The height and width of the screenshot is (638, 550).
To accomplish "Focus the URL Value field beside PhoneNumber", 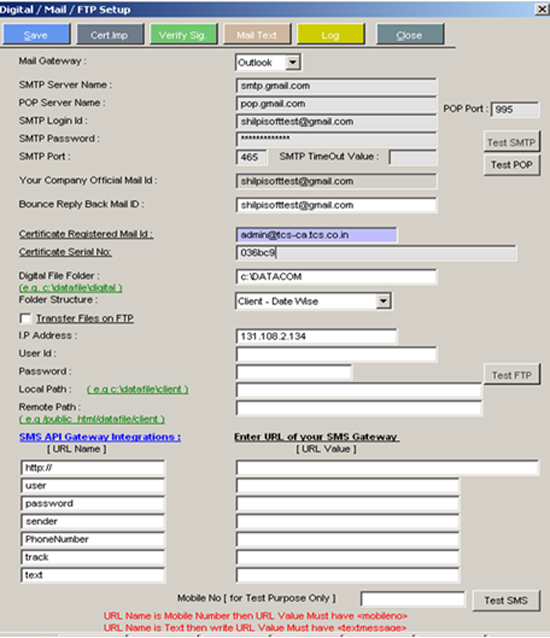I will click(347, 540).
